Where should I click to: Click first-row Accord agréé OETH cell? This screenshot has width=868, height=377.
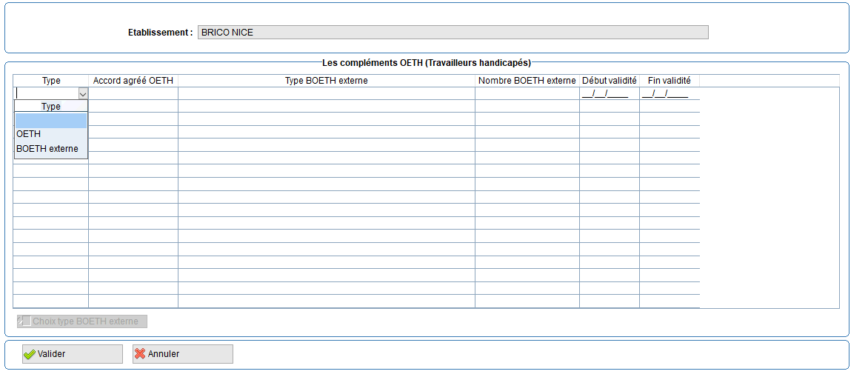point(133,93)
